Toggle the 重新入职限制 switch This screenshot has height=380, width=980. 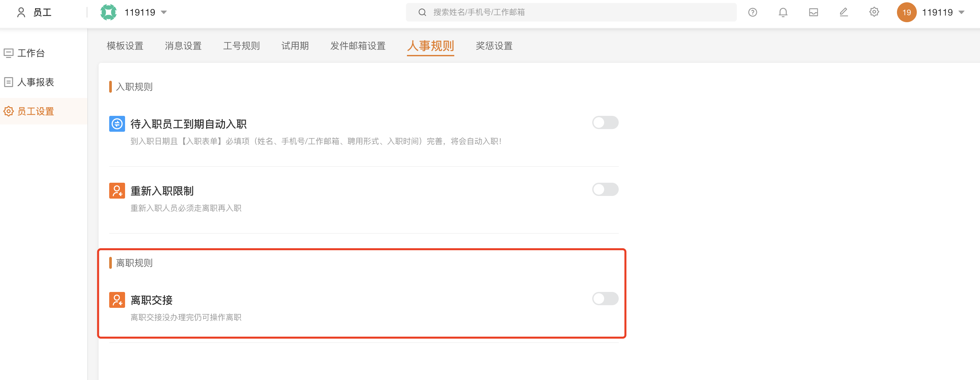coord(605,189)
